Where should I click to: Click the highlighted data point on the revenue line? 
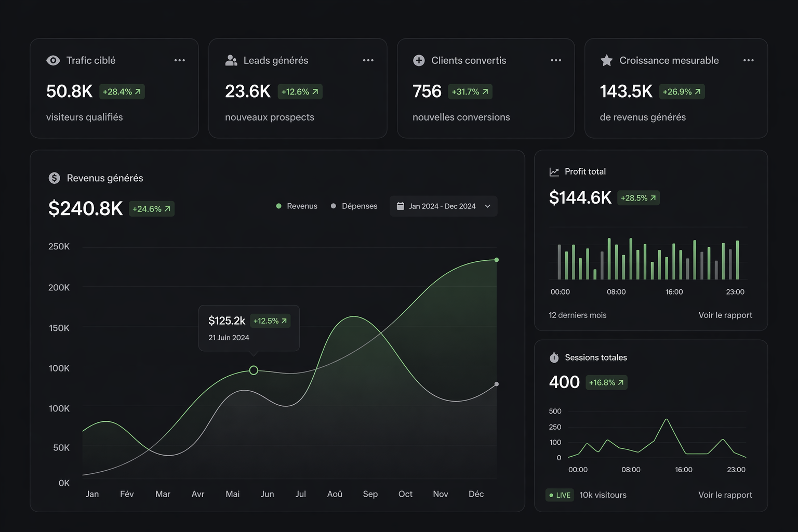tap(254, 370)
